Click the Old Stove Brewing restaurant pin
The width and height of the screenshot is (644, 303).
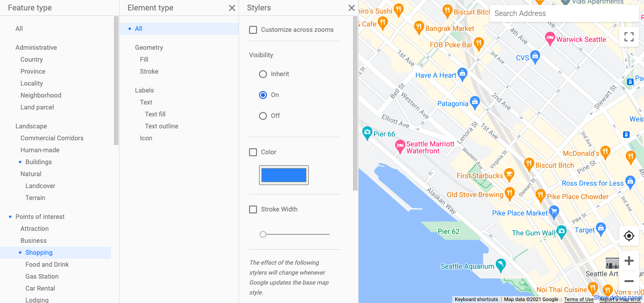click(x=510, y=193)
